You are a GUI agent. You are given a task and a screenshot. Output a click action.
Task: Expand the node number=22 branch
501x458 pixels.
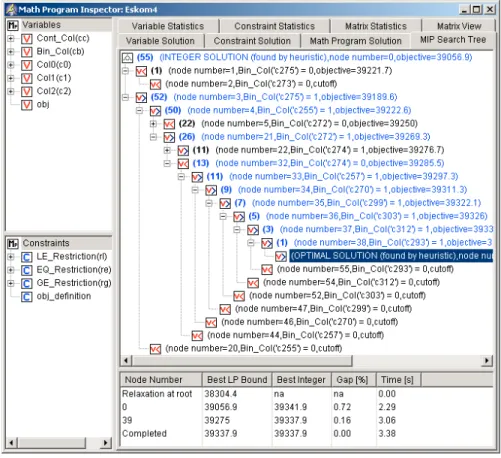[167, 151]
